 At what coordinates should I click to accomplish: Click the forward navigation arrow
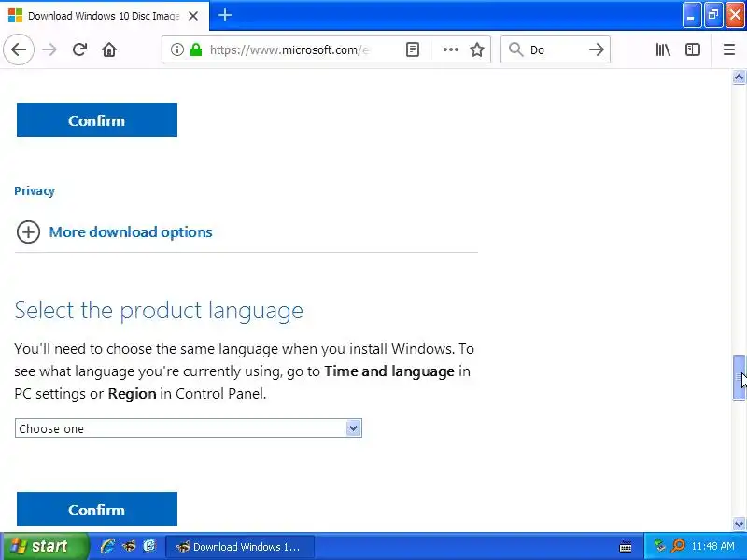(x=49, y=49)
